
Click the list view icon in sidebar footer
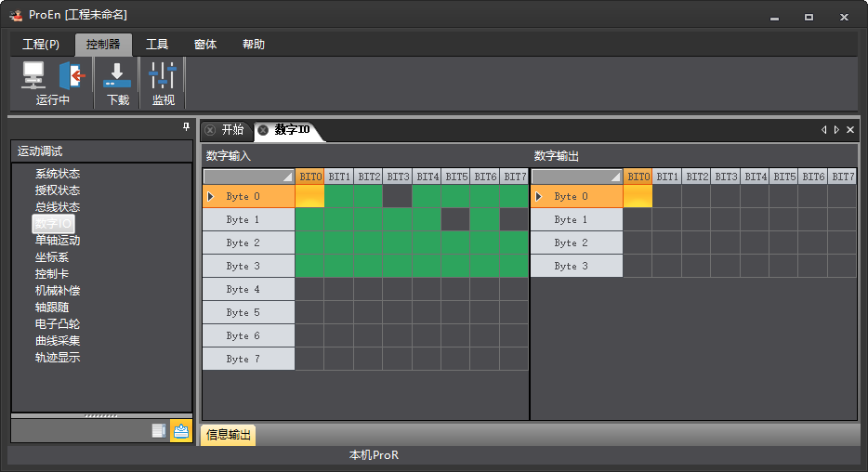click(x=159, y=430)
